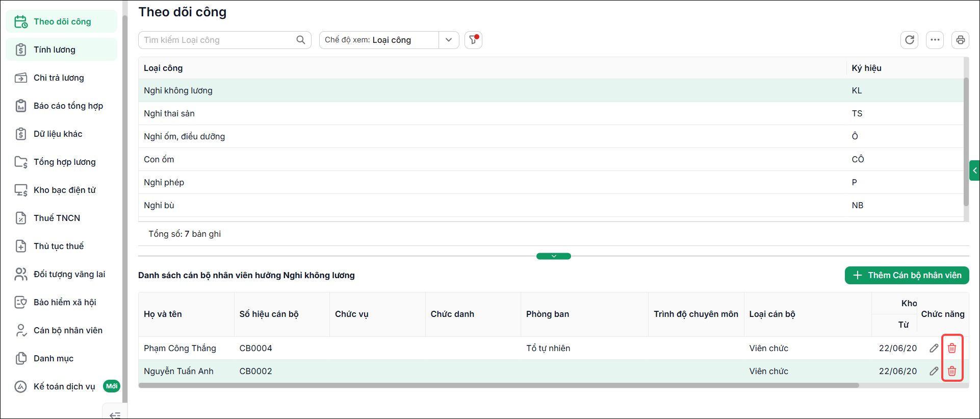Screen dimensions: 980x419
Task: Select Nguyễn Tuấn Anh name cell
Action: coord(186,371)
